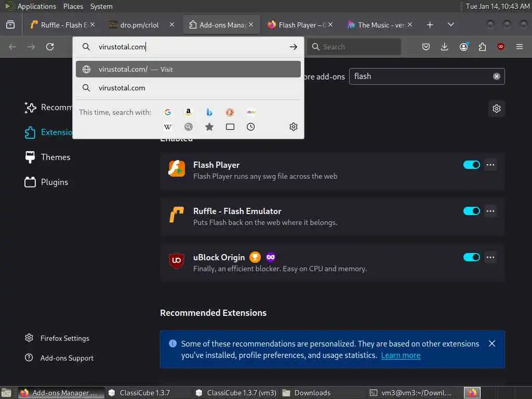Click the toolbar Search box
The height and width of the screenshot is (399, 532).
tap(354, 47)
